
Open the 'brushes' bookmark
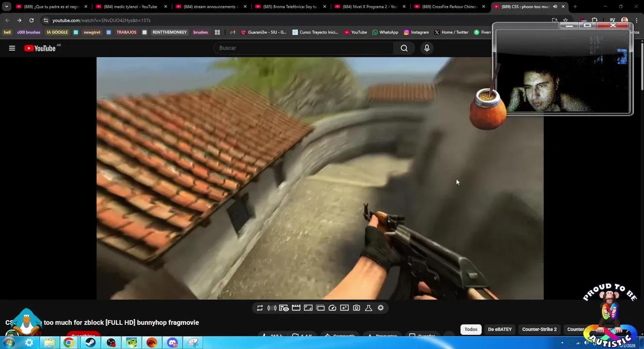[x=201, y=32]
